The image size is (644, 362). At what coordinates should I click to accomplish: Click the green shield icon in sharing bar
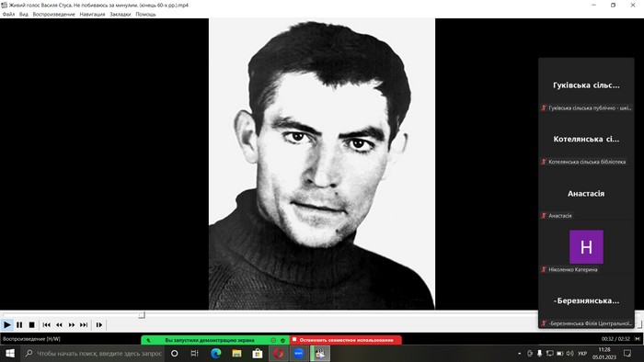pyautogui.click(x=282, y=340)
